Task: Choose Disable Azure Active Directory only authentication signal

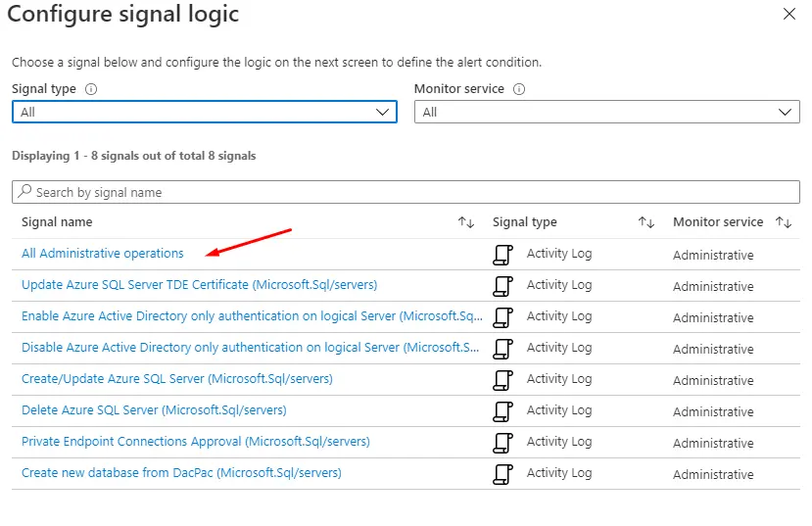Action: point(252,348)
